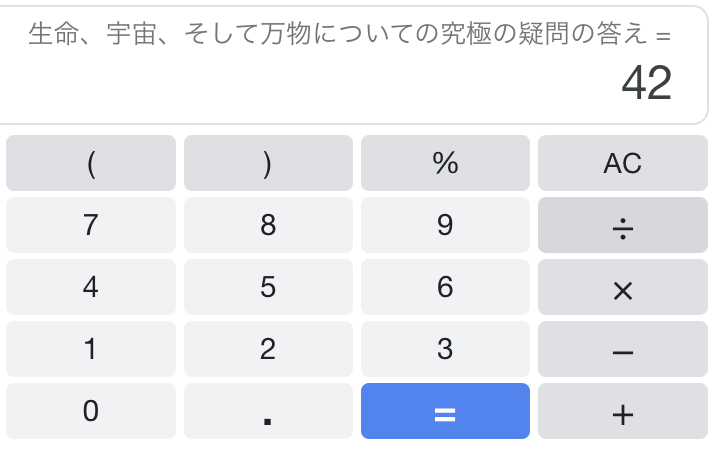Enter the digit 5
This screenshot has height=450, width=723.
coord(268,287)
